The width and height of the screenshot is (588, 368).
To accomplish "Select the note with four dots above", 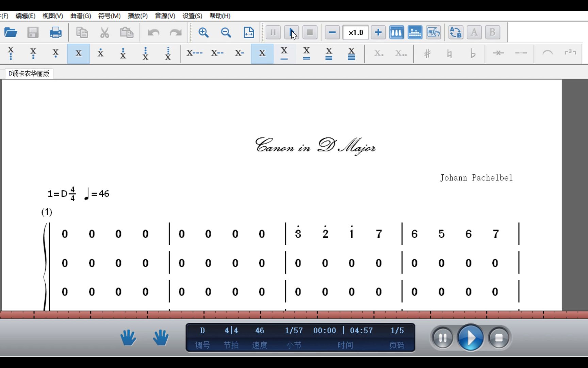I will pyautogui.click(x=168, y=53).
